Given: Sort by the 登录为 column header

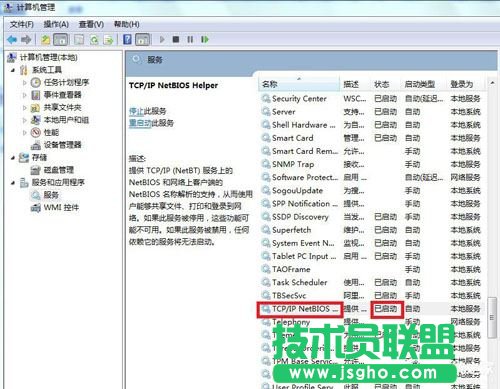Looking at the screenshot, I should 466,84.
